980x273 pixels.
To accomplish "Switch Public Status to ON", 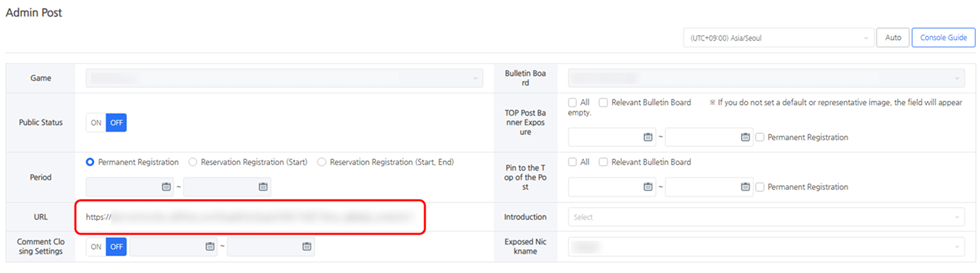I will [96, 123].
